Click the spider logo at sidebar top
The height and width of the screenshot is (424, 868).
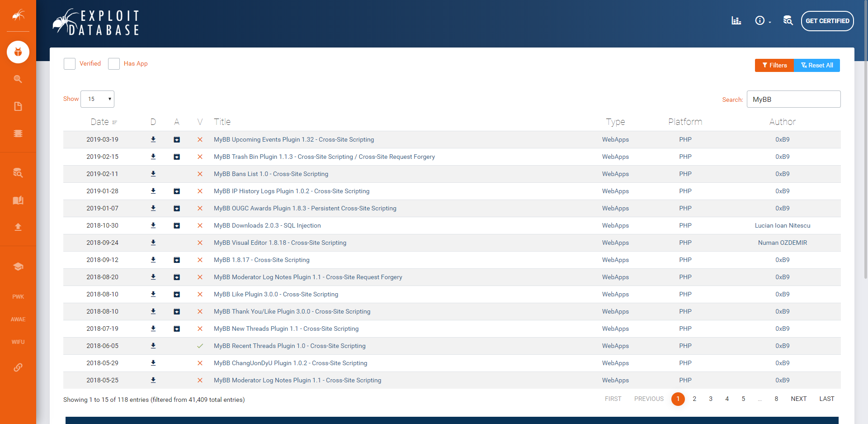pos(18,15)
